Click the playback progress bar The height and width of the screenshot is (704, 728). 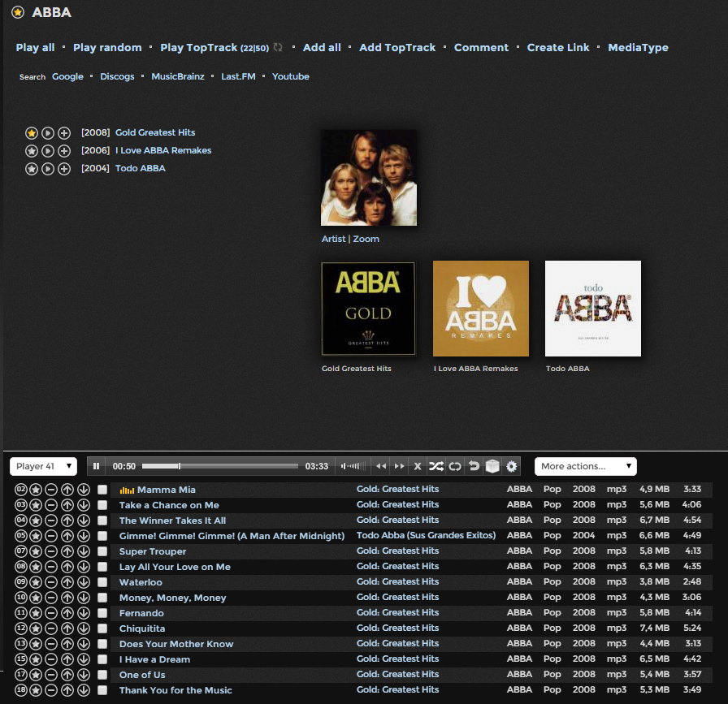pos(219,466)
